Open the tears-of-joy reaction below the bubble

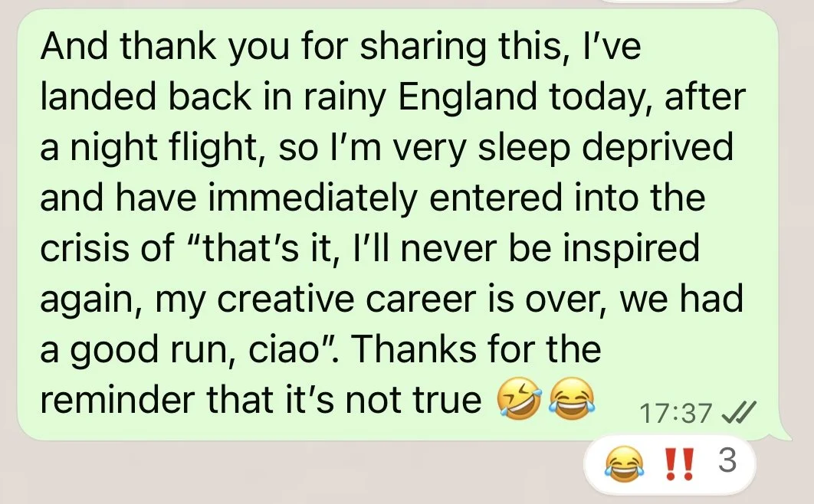click(x=624, y=463)
